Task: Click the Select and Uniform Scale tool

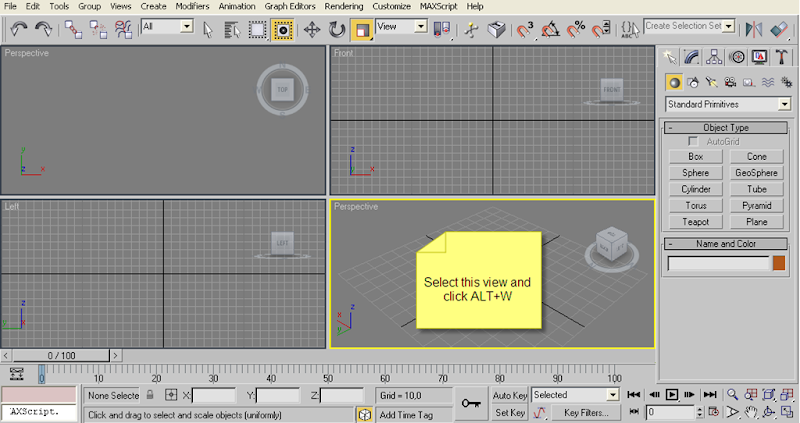Action: coord(362,30)
